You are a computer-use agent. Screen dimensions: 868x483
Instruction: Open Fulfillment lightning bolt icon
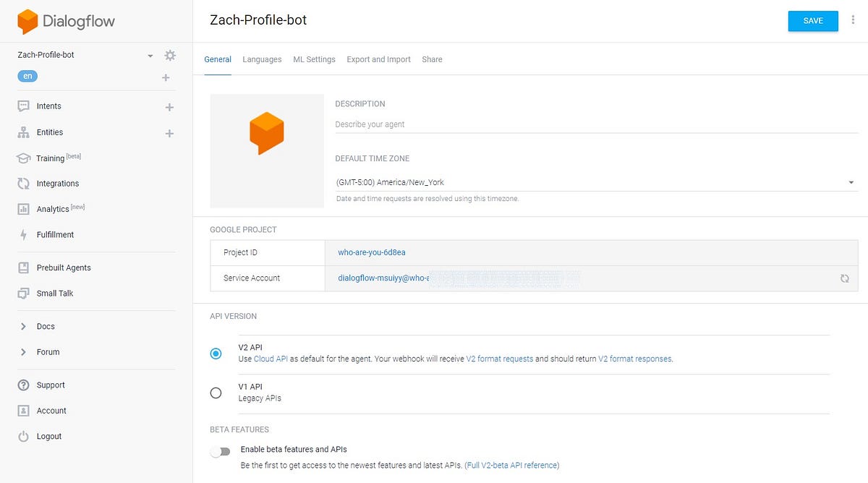point(23,235)
